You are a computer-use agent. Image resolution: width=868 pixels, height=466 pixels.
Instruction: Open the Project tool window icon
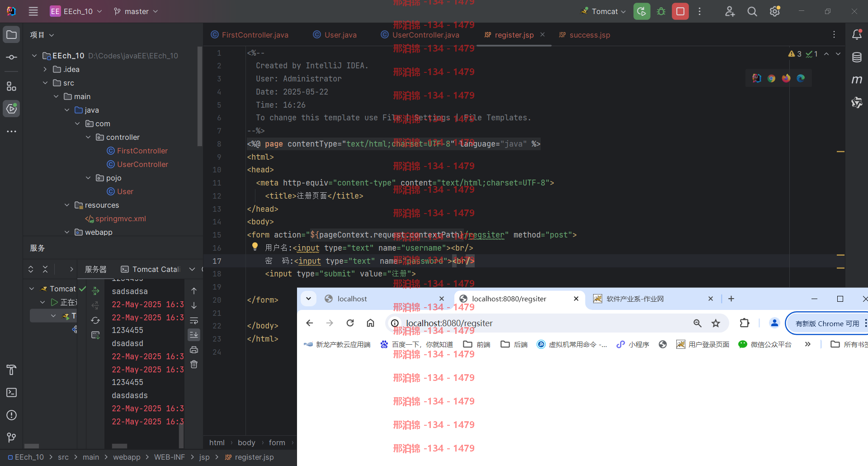(x=12, y=35)
